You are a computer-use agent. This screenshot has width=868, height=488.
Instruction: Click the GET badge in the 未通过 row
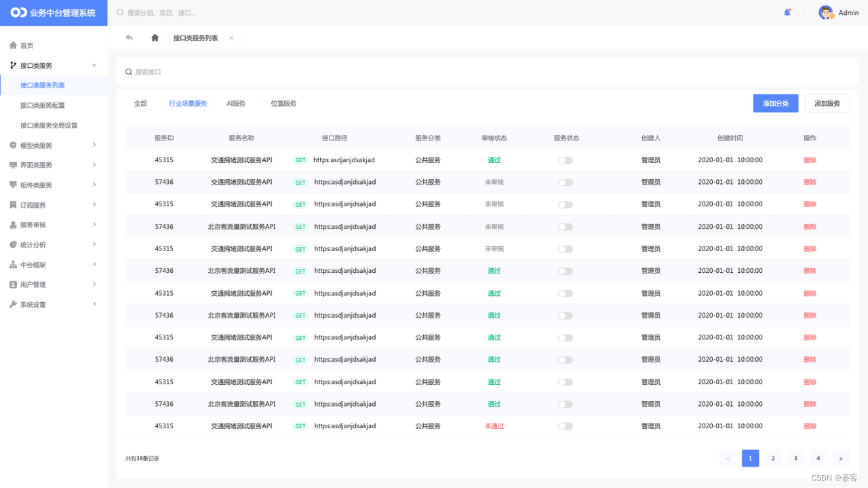pyautogui.click(x=300, y=426)
